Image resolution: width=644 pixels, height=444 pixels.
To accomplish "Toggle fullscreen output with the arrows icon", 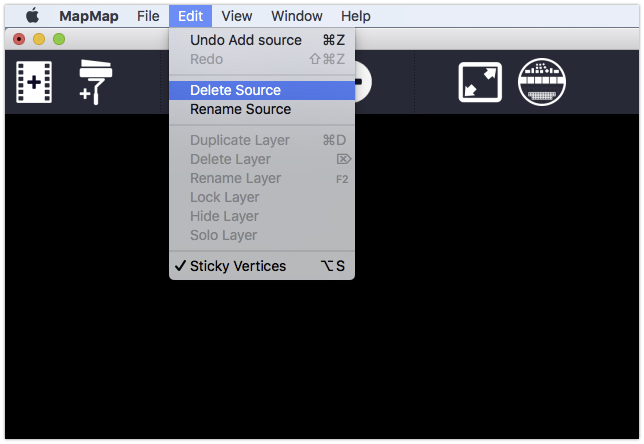I will click(x=480, y=82).
